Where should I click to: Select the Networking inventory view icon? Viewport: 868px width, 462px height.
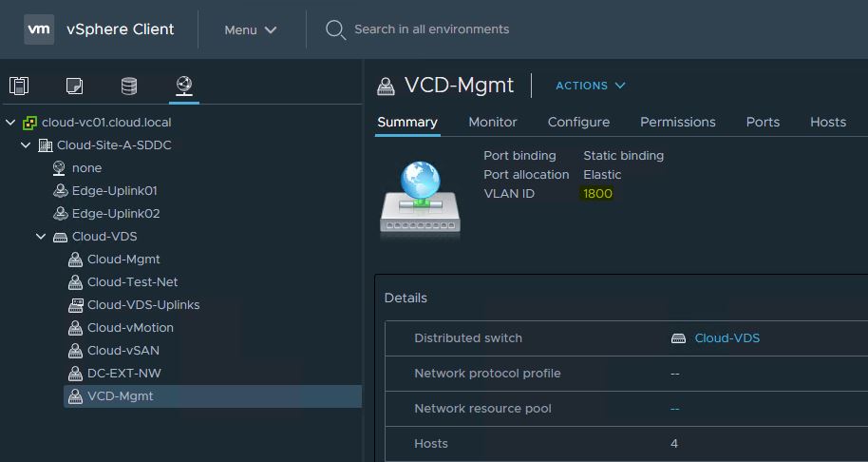[x=184, y=86]
